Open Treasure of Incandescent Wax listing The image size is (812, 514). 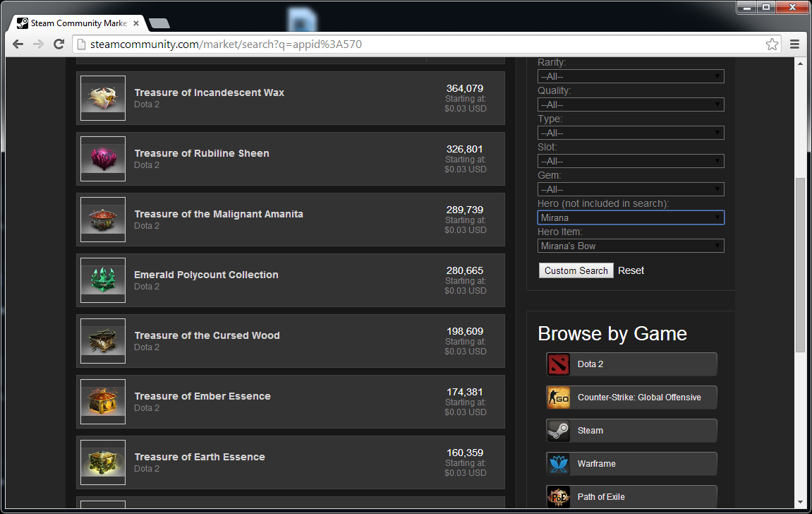point(210,92)
